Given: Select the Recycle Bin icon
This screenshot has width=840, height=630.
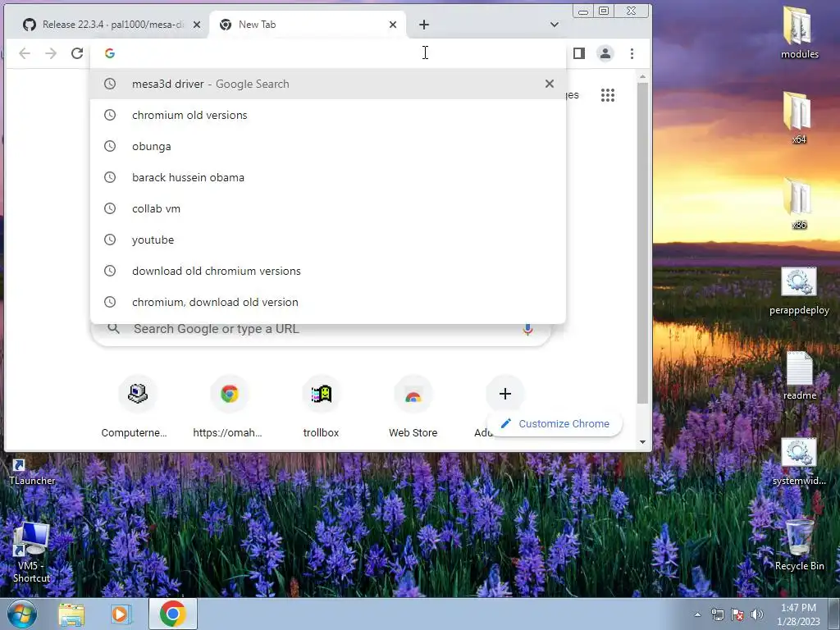Looking at the screenshot, I should [x=799, y=545].
